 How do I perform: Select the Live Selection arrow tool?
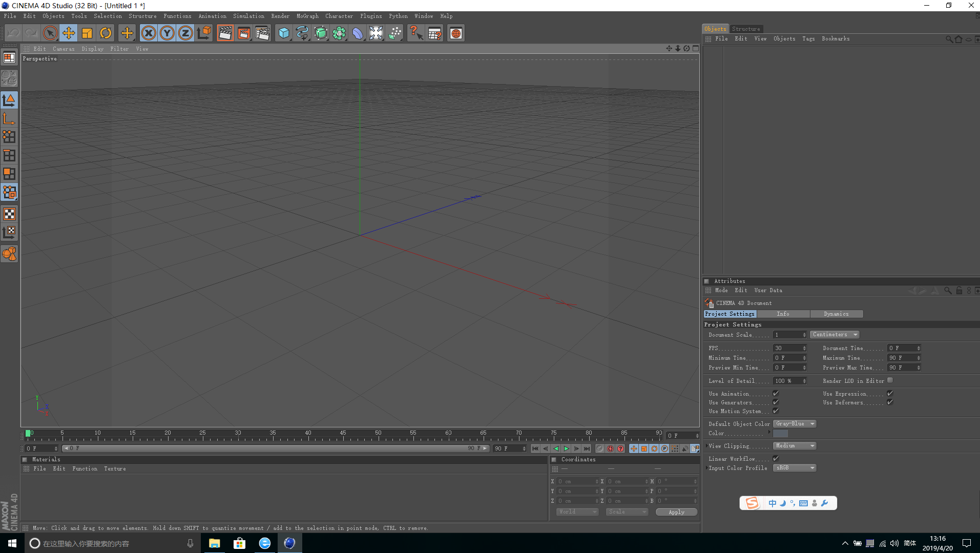[x=50, y=33]
